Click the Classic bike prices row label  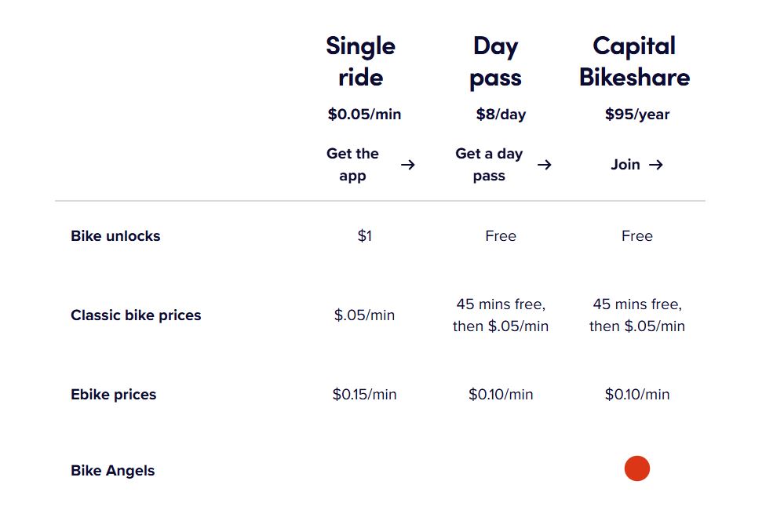[136, 315]
